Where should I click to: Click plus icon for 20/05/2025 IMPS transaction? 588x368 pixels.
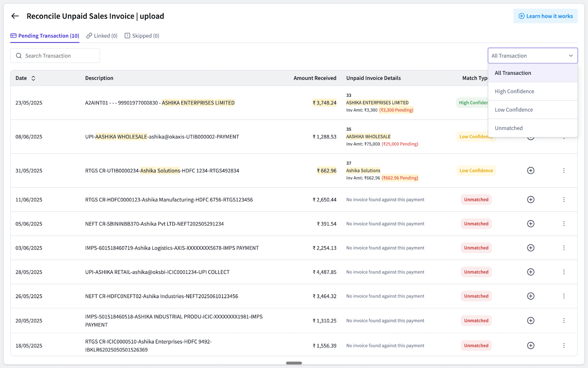tap(531, 321)
